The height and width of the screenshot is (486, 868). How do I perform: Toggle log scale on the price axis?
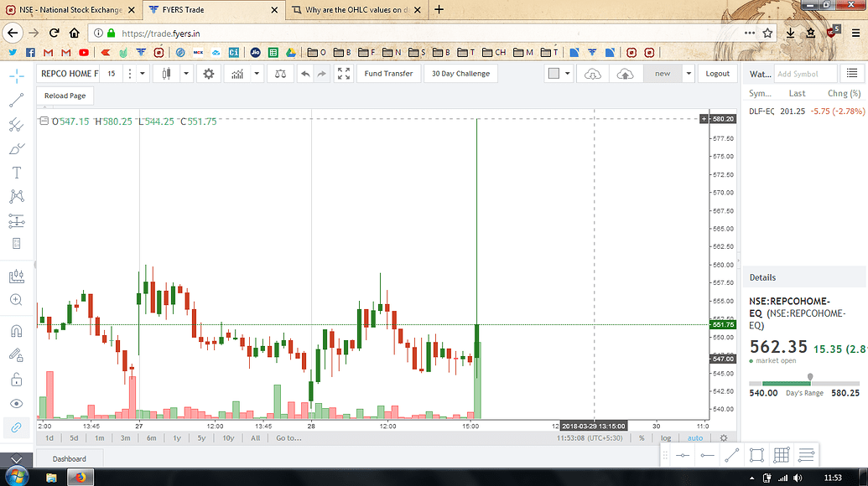pos(665,437)
